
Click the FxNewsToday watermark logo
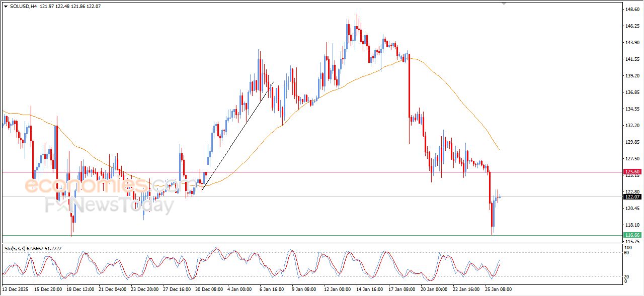pyautogui.click(x=109, y=205)
